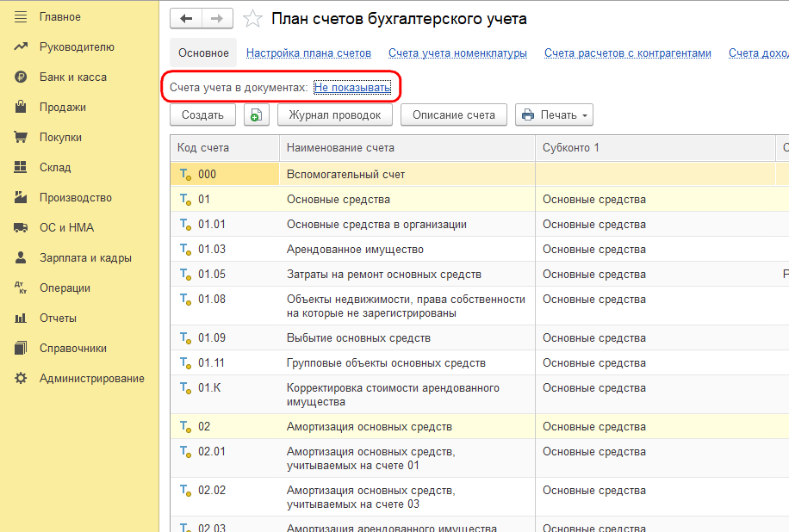The width and height of the screenshot is (789, 532).
Task: Go forward with the right arrow button
Action: (217, 19)
